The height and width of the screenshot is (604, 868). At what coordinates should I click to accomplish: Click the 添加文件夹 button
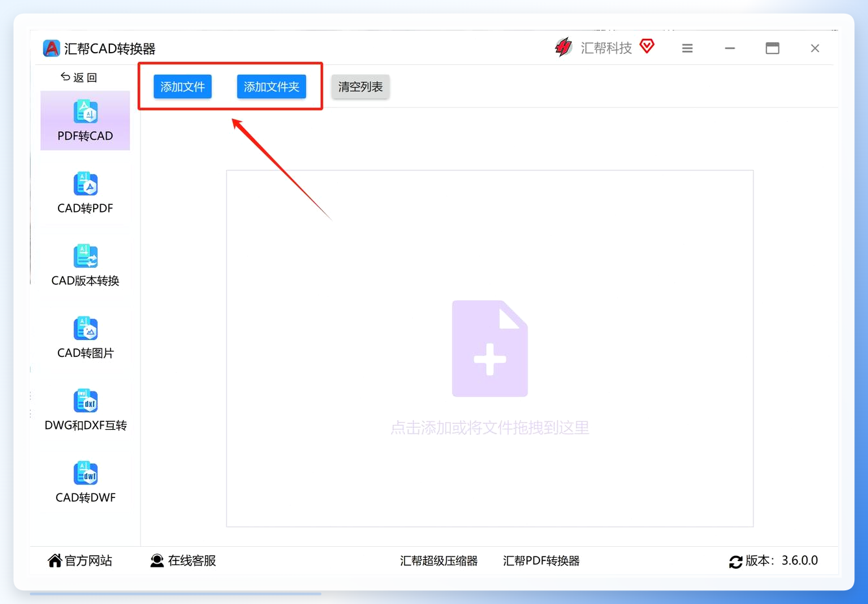(271, 86)
